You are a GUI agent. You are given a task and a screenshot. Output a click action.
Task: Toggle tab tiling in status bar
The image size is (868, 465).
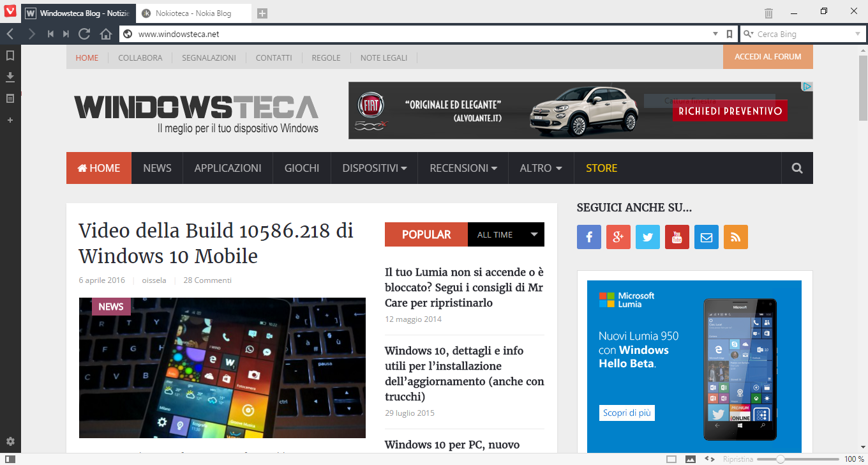671,459
